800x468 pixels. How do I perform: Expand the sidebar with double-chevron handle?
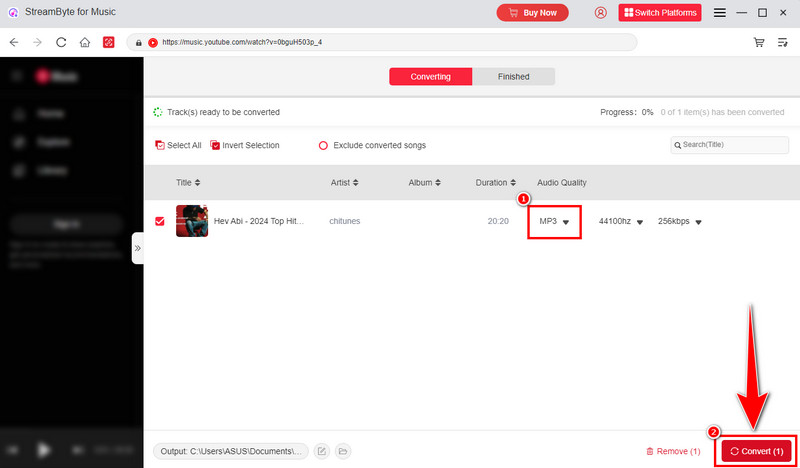tap(137, 248)
